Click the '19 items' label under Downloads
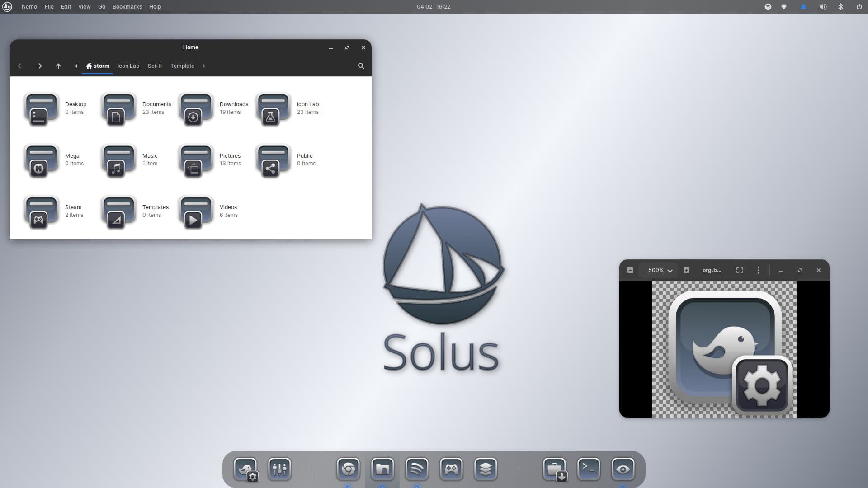 [x=230, y=112]
